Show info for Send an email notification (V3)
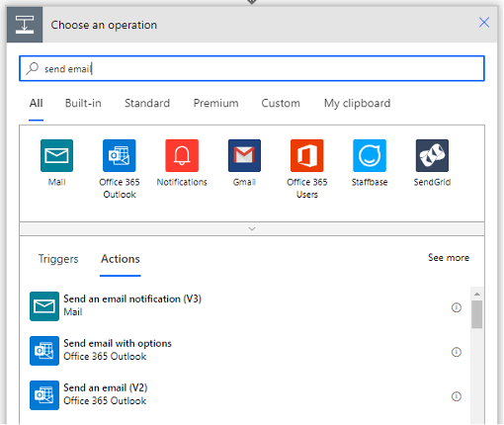Viewport: 504px width, 425px height. pos(457,307)
